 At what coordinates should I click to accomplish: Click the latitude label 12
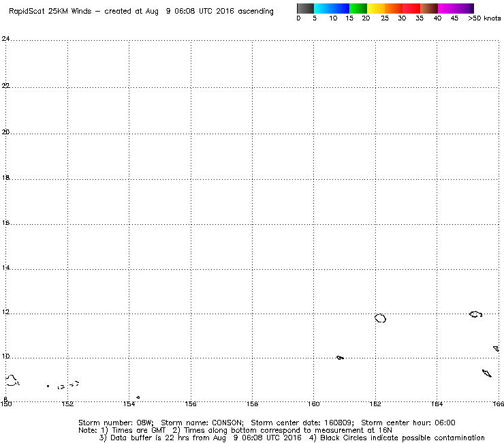[x=5, y=312]
